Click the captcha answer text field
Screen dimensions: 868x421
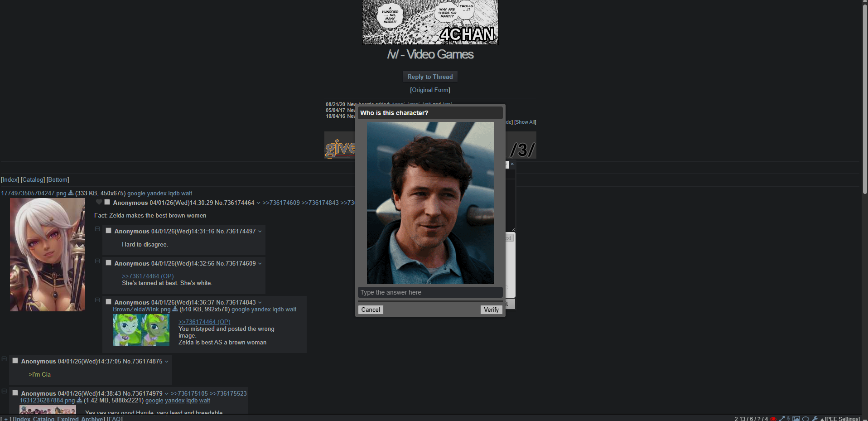click(x=430, y=293)
